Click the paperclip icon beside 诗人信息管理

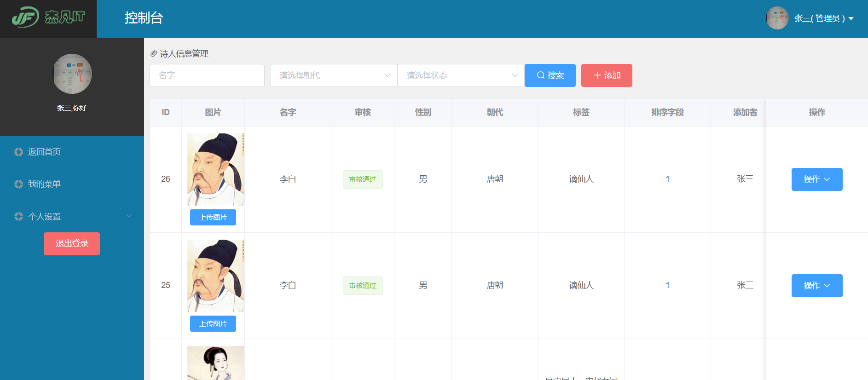(154, 53)
